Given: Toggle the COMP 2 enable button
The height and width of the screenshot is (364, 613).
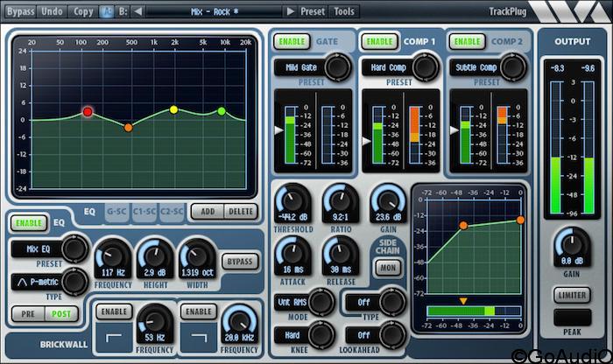Looking at the screenshot, I should 467,41.
